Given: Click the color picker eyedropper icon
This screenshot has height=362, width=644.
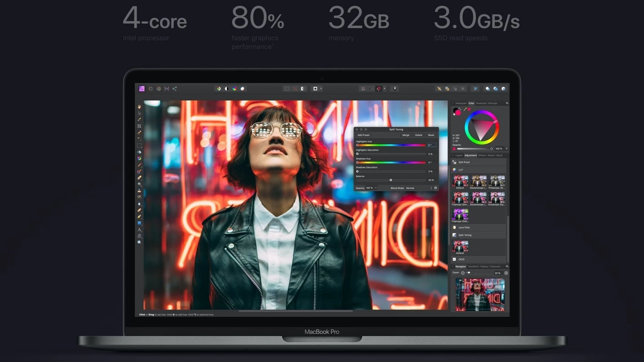Looking at the screenshot, I should (465, 109).
